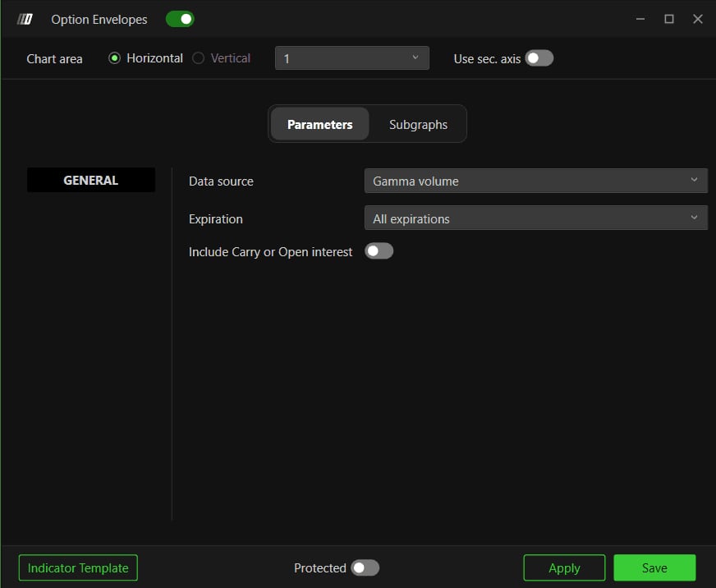Close the Option Envelopes dialog
The height and width of the screenshot is (588, 716).
[x=698, y=19]
